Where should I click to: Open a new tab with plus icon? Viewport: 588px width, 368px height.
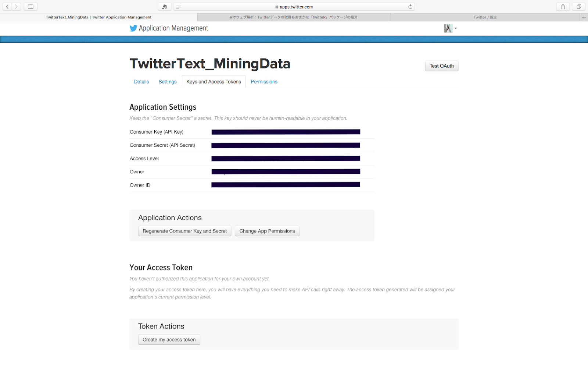pyautogui.click(x=584, y=17)
